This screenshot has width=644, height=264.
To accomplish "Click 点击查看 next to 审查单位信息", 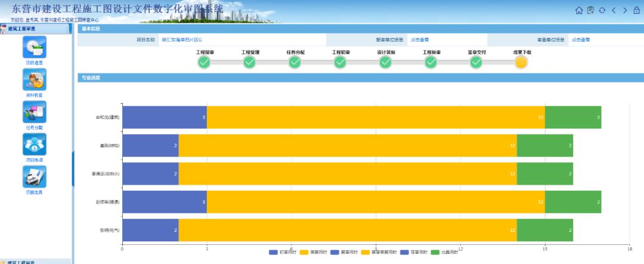I will 580,40.
